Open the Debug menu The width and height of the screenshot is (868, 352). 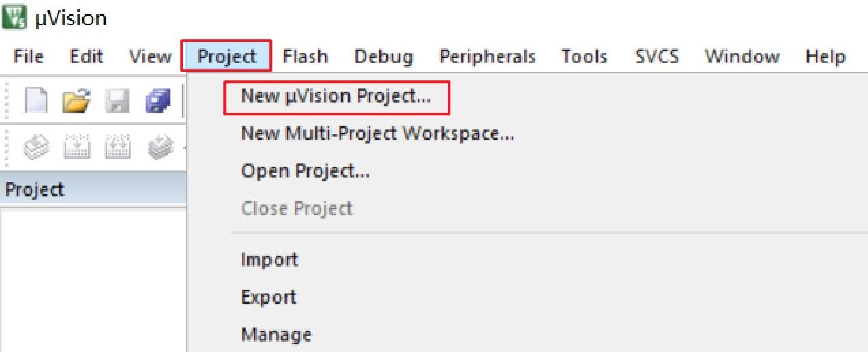tap(383, 57)
